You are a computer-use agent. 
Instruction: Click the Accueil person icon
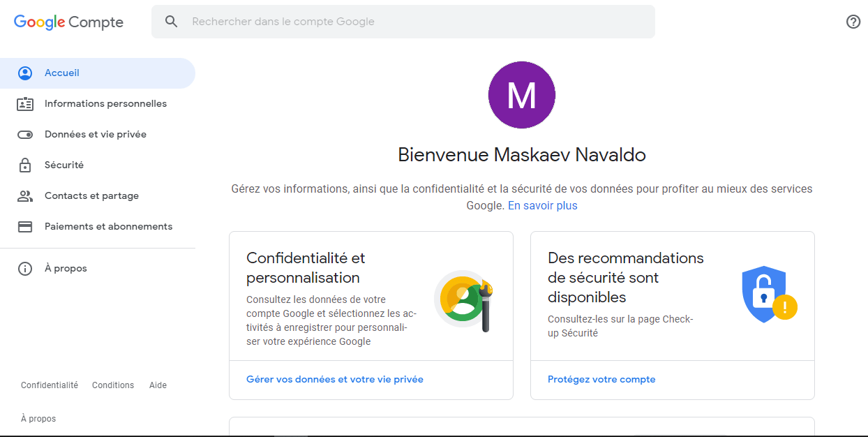point(25,73)
